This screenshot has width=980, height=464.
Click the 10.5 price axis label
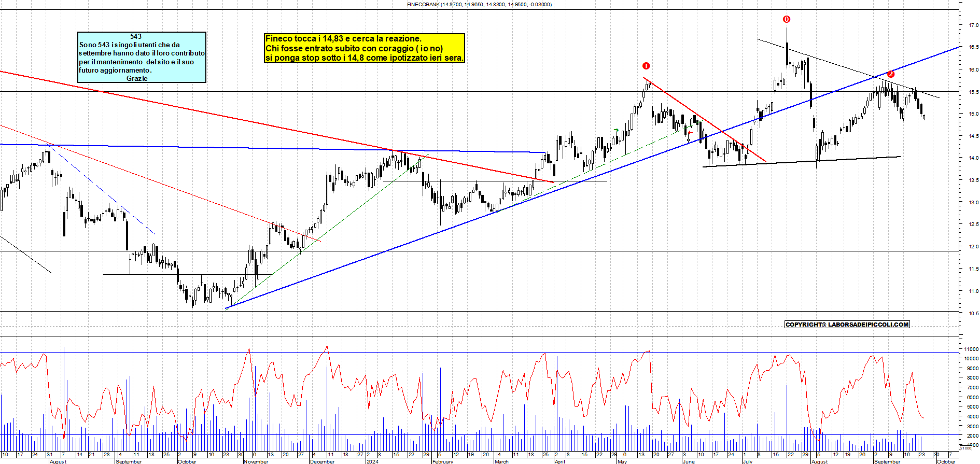point(973,313)
